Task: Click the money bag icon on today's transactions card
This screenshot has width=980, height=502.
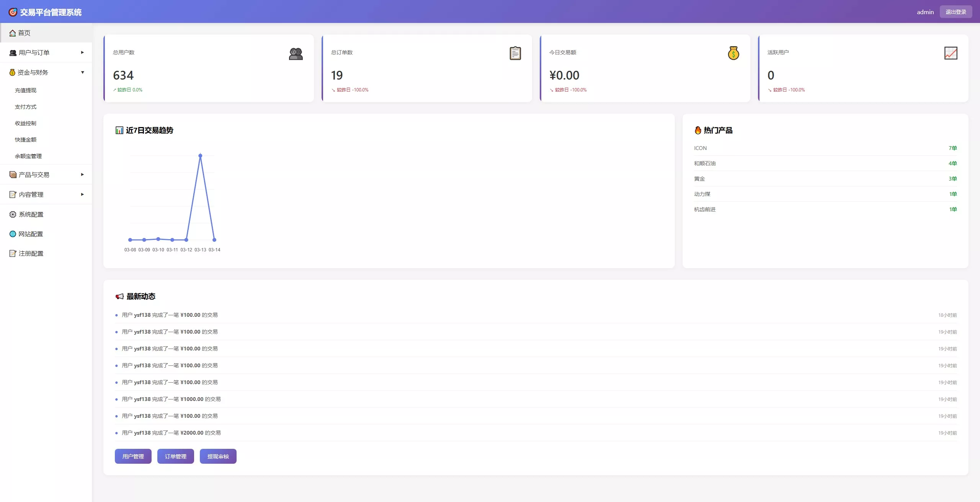Action: click(733, 53)
